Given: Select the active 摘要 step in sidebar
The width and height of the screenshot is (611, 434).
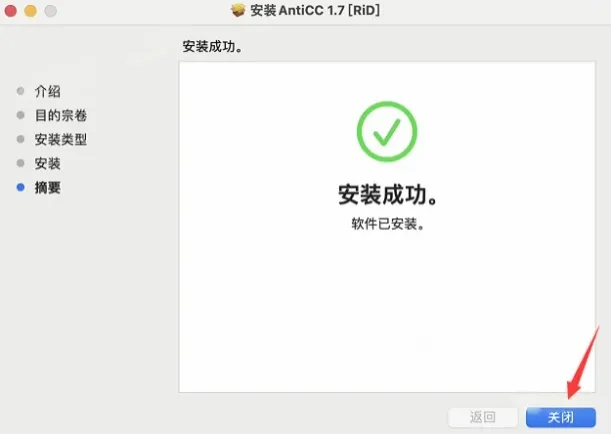Looking at the screenshot, I should coord(48,188).
